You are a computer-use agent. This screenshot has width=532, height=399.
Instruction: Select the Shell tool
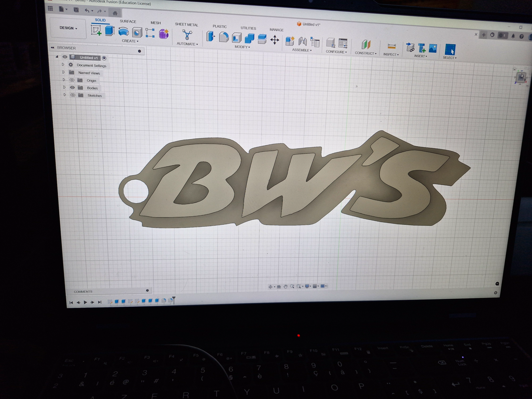point(237,38)
